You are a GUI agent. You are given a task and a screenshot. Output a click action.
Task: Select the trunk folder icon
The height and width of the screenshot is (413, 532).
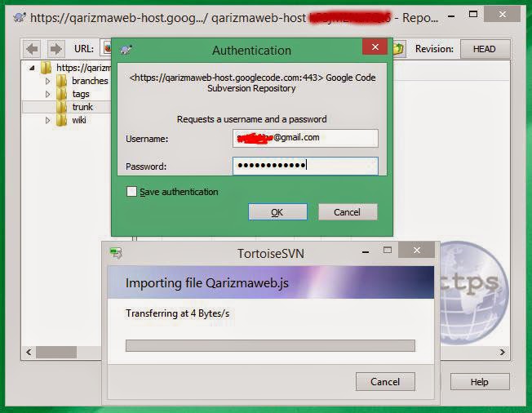[61, 107]
